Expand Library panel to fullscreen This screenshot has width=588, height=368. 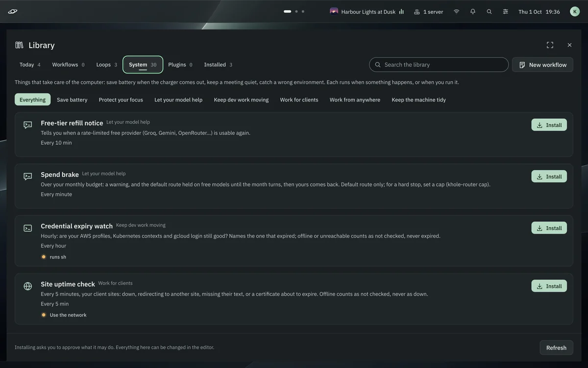(550, 45)
